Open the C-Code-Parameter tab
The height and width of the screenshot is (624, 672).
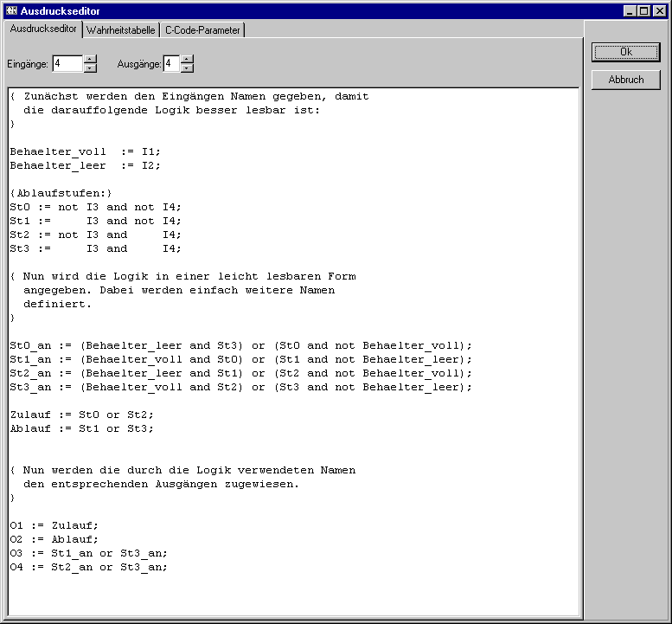(x=202, y=30)
